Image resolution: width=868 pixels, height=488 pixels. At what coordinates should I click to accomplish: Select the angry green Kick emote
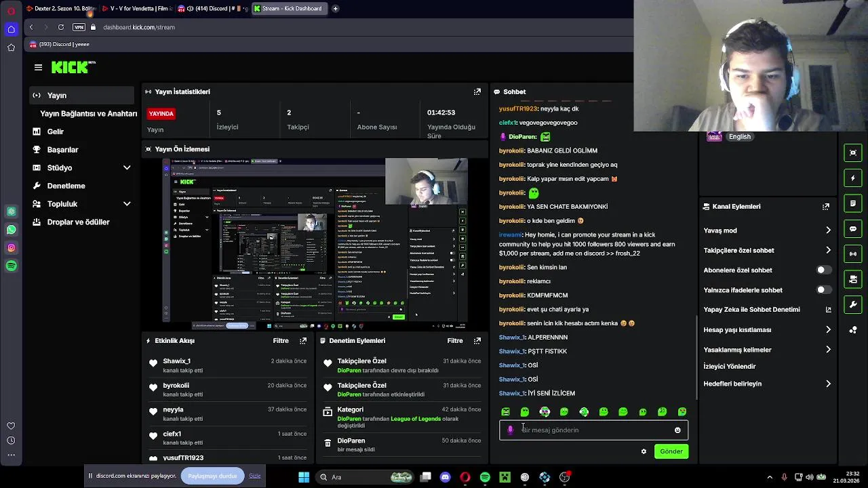click(x=505, y=411)
